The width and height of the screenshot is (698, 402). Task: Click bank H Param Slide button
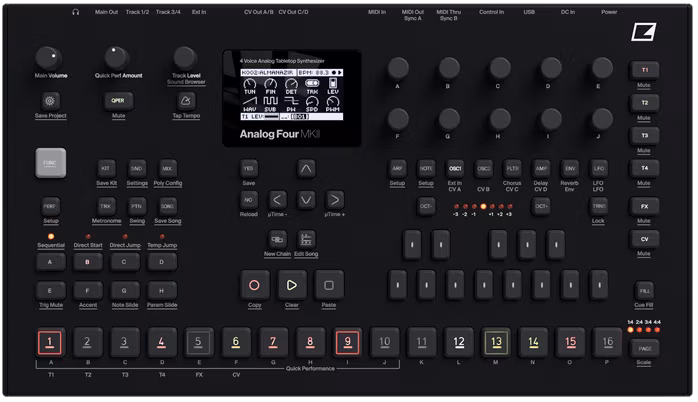point(162,291)
